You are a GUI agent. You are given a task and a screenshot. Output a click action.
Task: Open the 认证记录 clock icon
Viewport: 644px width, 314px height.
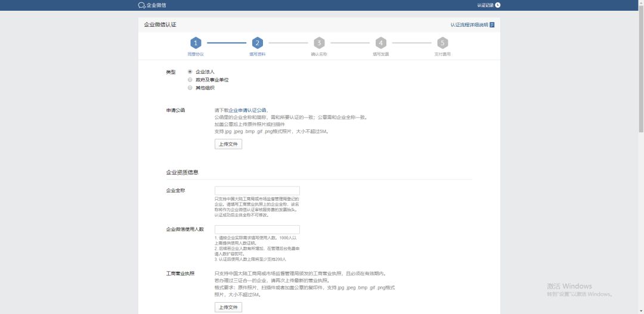pyautogui.click(x=498, y=5)
